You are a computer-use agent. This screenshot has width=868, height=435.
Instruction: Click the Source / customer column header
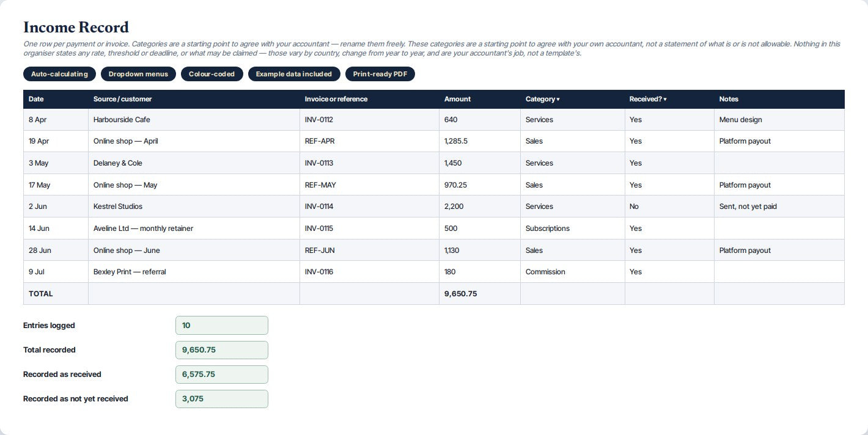pos(194,99)
